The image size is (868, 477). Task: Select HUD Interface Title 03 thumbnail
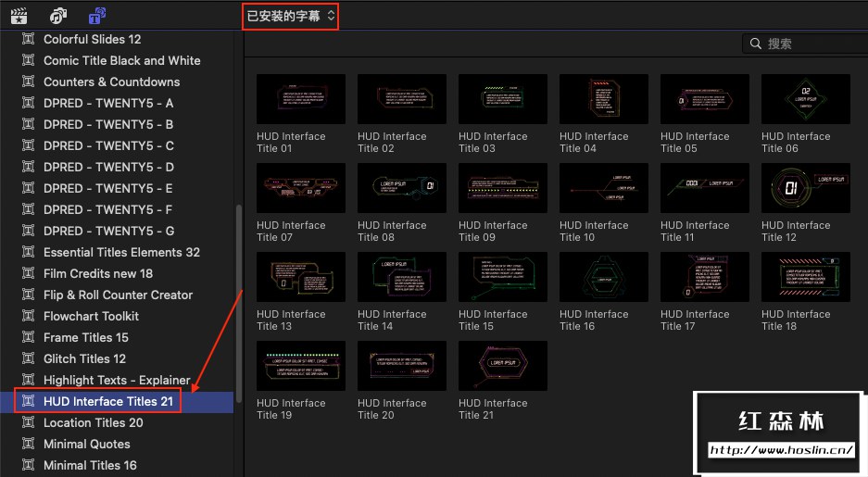click(503, 99)
